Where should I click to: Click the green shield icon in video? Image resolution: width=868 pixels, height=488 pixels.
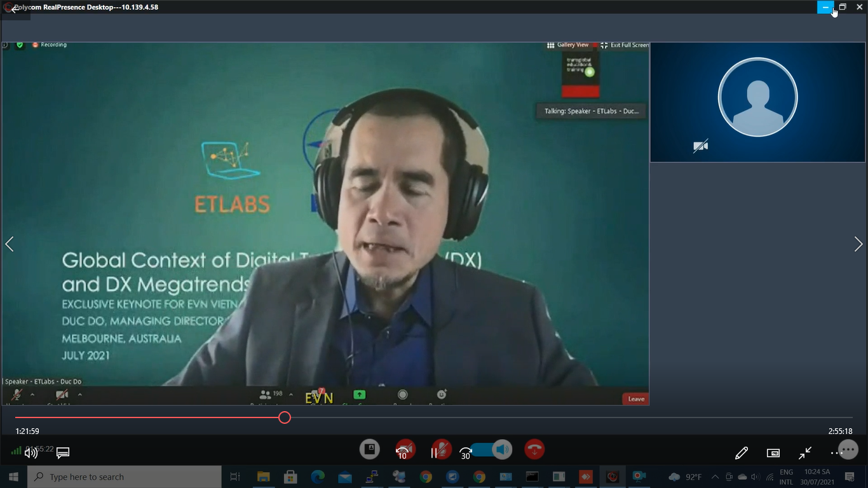[20, 45]
